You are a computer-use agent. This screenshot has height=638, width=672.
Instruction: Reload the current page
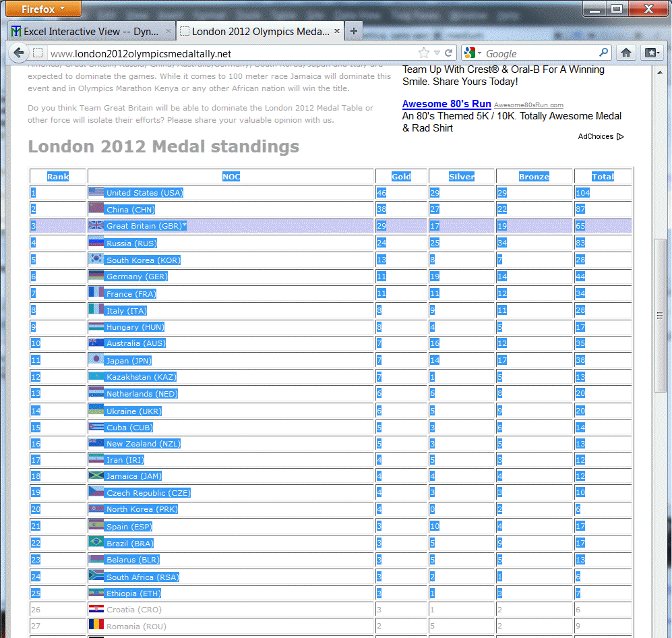click(x=449, y=53)
